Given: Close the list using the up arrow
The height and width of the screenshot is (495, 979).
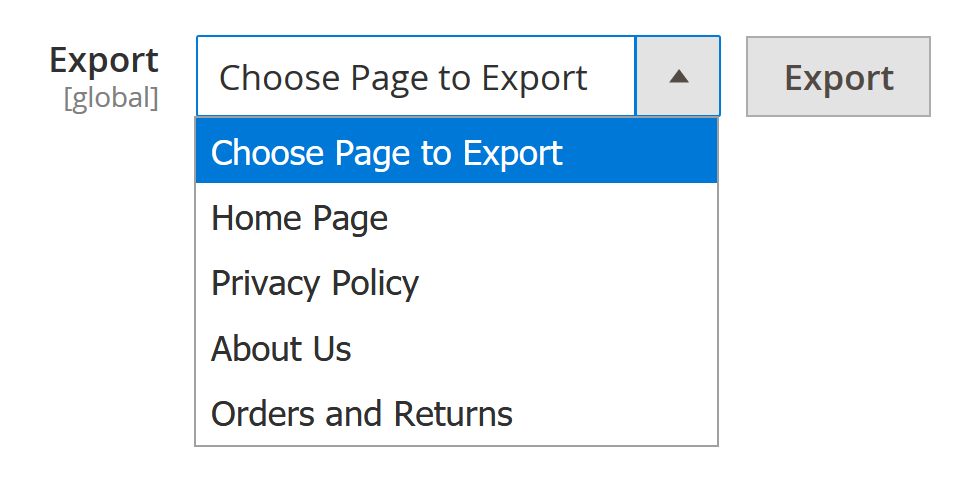Looking at the screenshot, I should (679, 77).
